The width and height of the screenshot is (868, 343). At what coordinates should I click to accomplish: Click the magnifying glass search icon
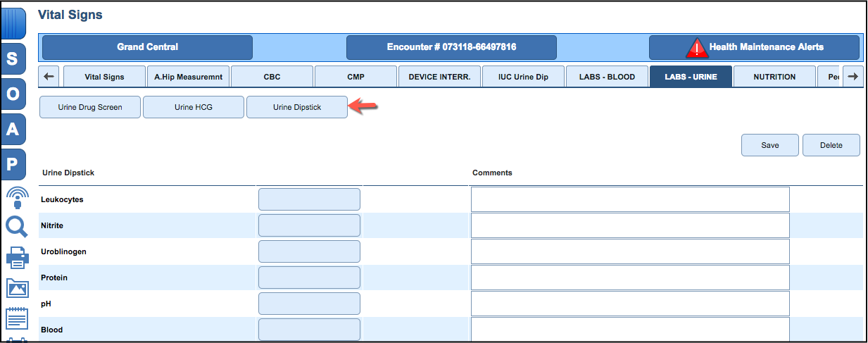(16, 227)
